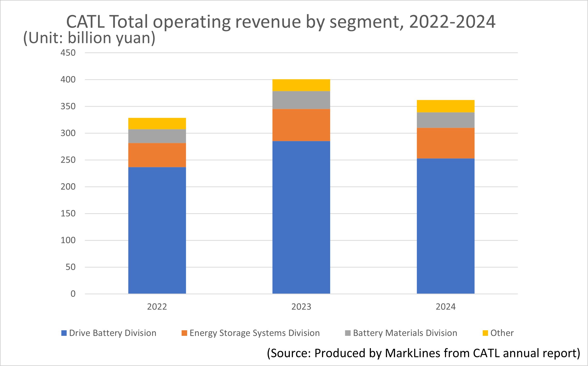Click the chart title text
The image size is (588, 366).
click(x=281, y=22)
